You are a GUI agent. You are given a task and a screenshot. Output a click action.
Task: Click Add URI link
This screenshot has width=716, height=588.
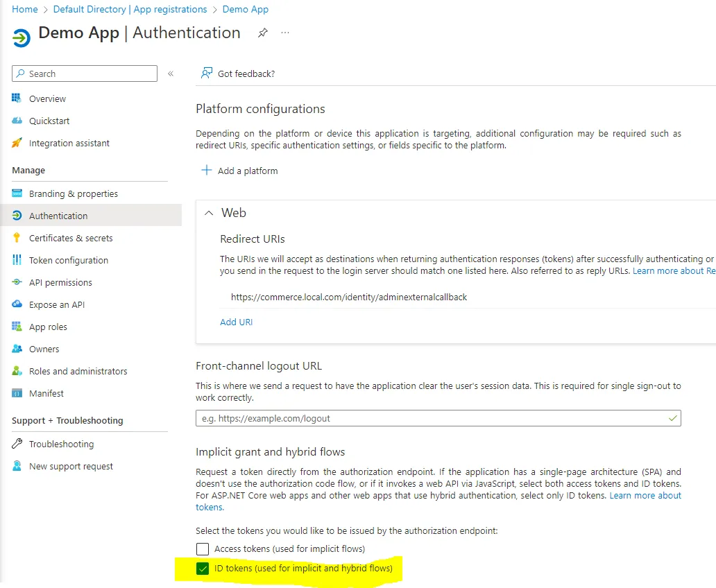coord(236,322)
